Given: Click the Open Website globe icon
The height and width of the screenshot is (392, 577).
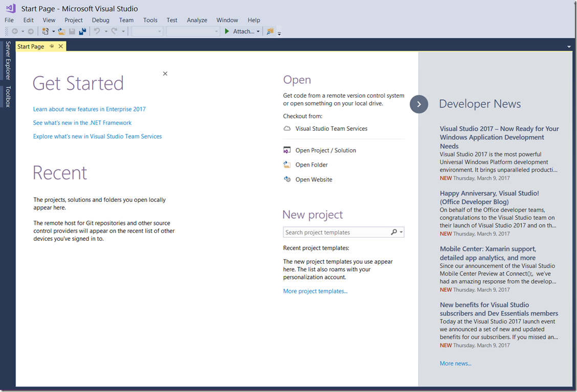Looking at the screenshot, I should [x=287, y=179].
